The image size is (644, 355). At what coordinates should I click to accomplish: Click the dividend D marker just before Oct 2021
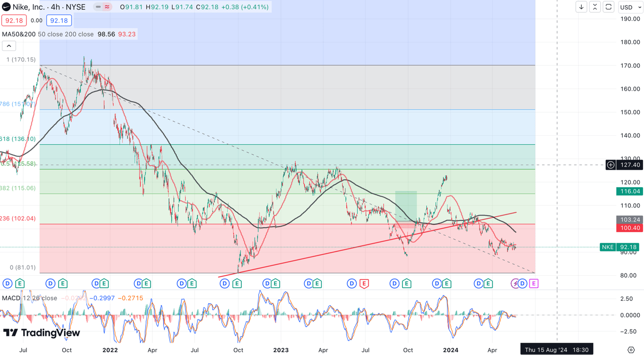click(50, 283)
